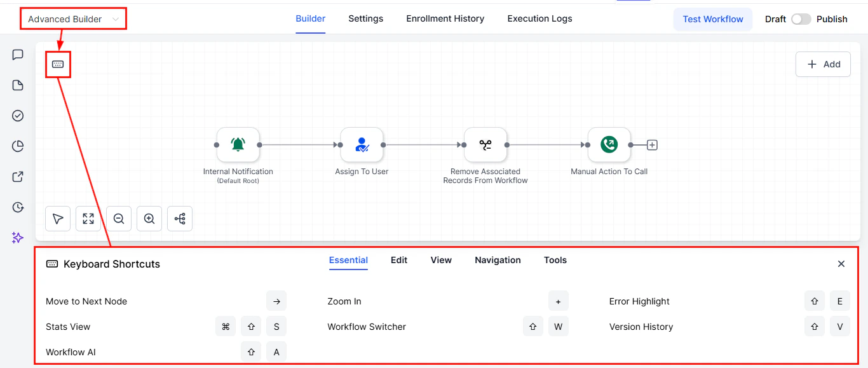Click the fit to screen icon

pos(88,219)
